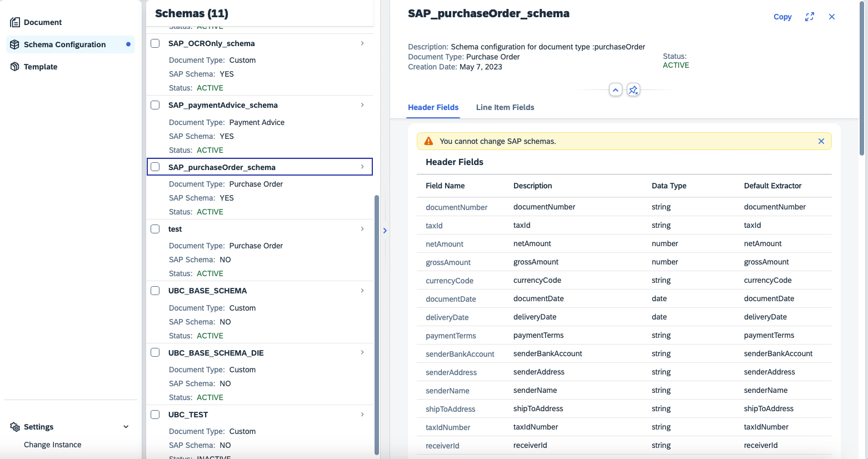868x459 pixels.
Task: Open the shipToAddress field link
Action: pyautogui.click(x=451, y=409)
